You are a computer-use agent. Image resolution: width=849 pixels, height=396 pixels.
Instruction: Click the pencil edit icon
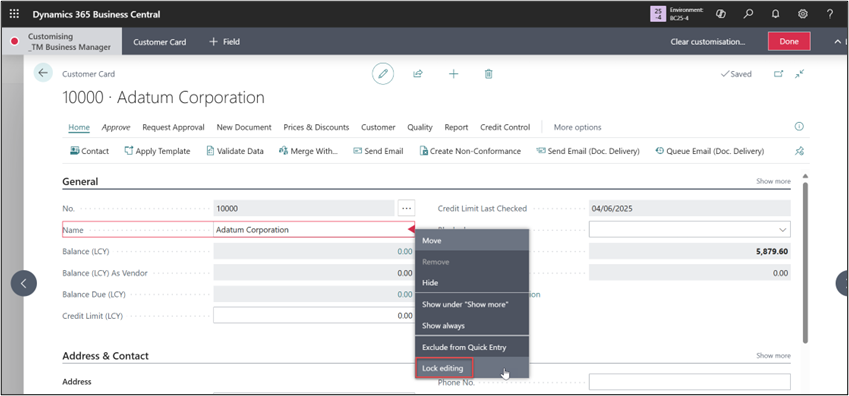pyautogui.click(x=383, y=74)
